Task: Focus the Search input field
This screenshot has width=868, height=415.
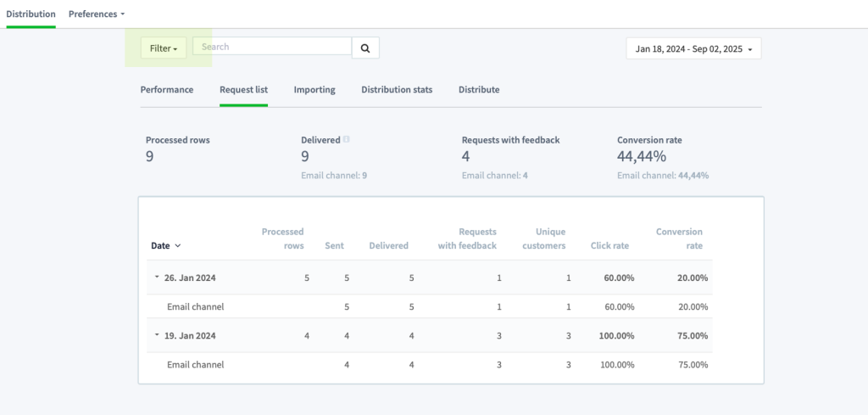Action: click(272, 47)
